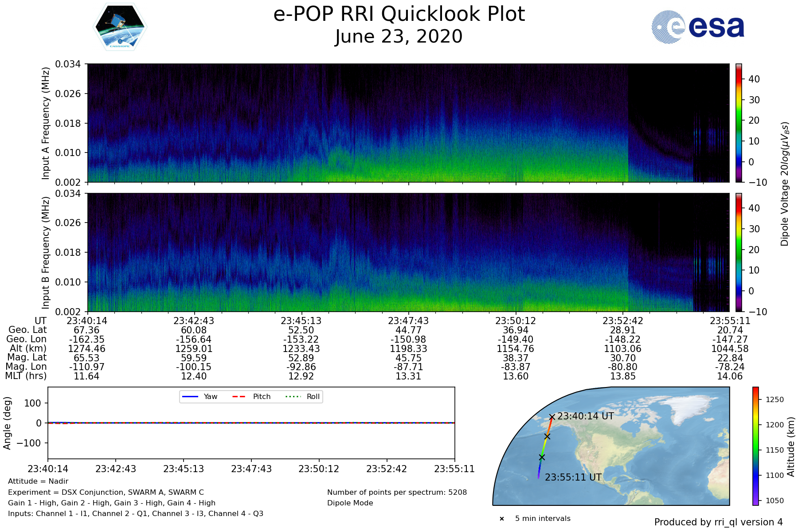Click the Input A frequency spectrogram
The width and height of the screenshot is (798, 532).
[x=408, y=123]
